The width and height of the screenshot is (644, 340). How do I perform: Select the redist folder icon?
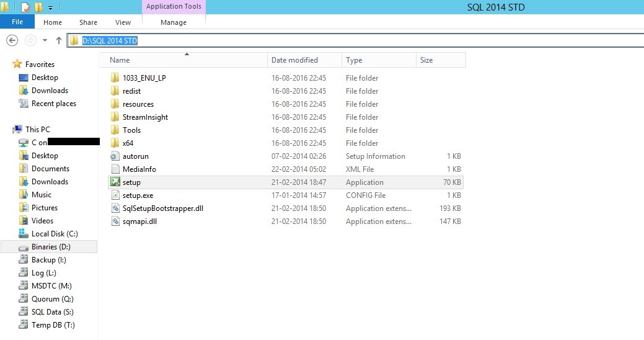point(115,91)
